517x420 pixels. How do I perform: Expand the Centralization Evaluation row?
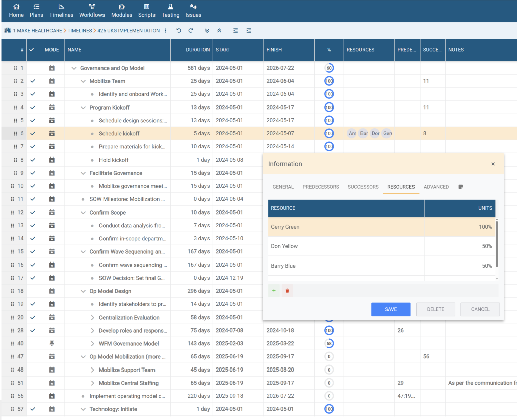point(93,318)
